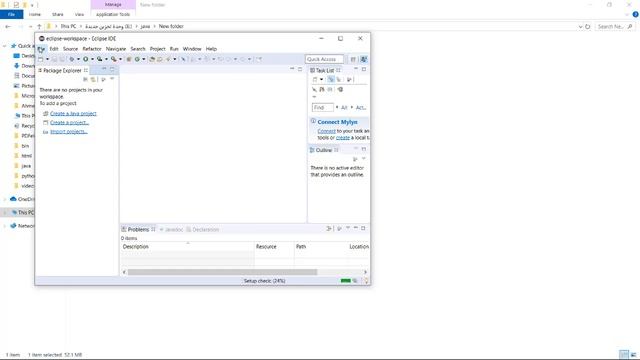The image size is (640, 360).
Task: Open the Navigate menu
Action: coord(116,49)
